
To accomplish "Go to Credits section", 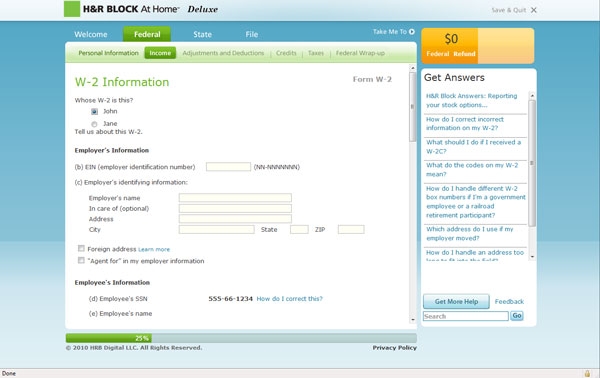I will pos(286,53).
